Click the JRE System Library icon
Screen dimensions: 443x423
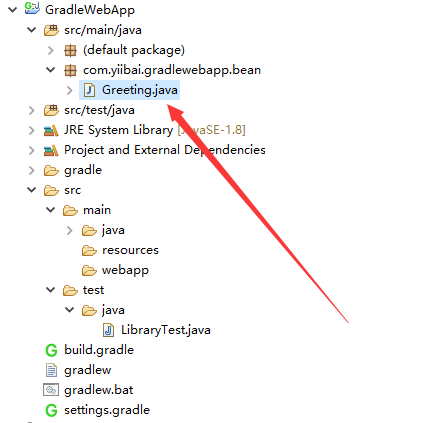pyautogui.click(x=51, y=130)
